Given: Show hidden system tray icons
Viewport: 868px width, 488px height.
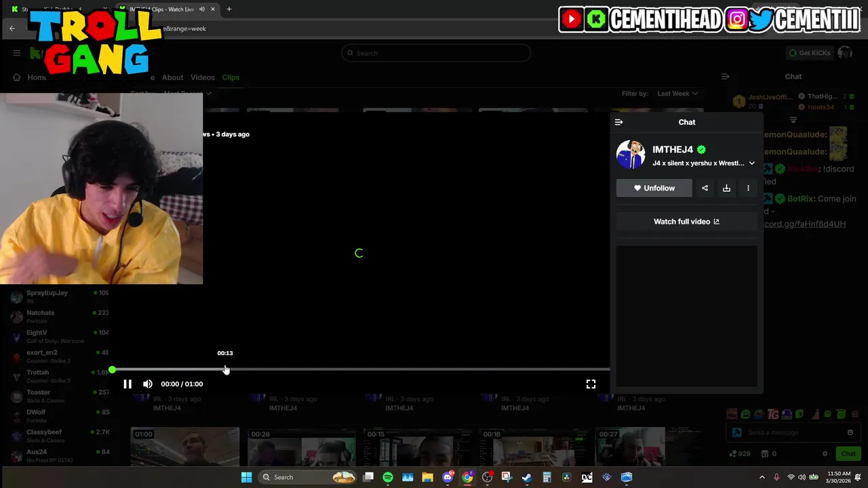Looking at the screenshot, I should pos(762,477).
